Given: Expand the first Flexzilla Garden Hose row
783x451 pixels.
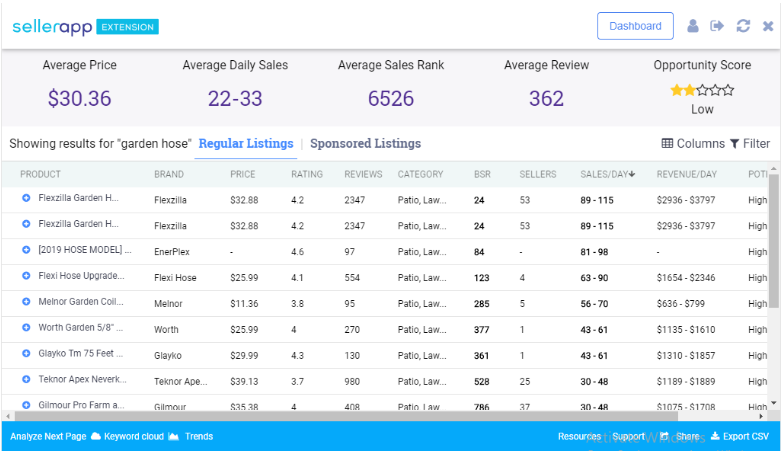Looking at the screenshot, I should [x=26, y=198].
